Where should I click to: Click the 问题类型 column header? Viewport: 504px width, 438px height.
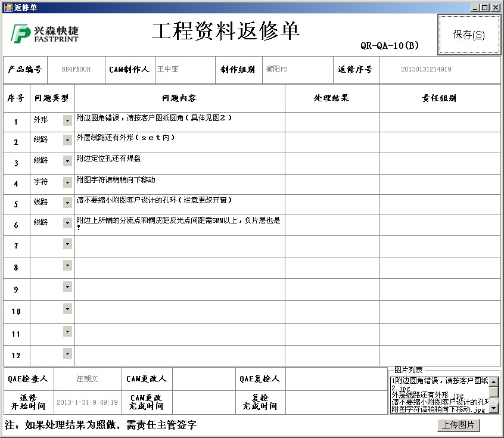tap(52, 98)
